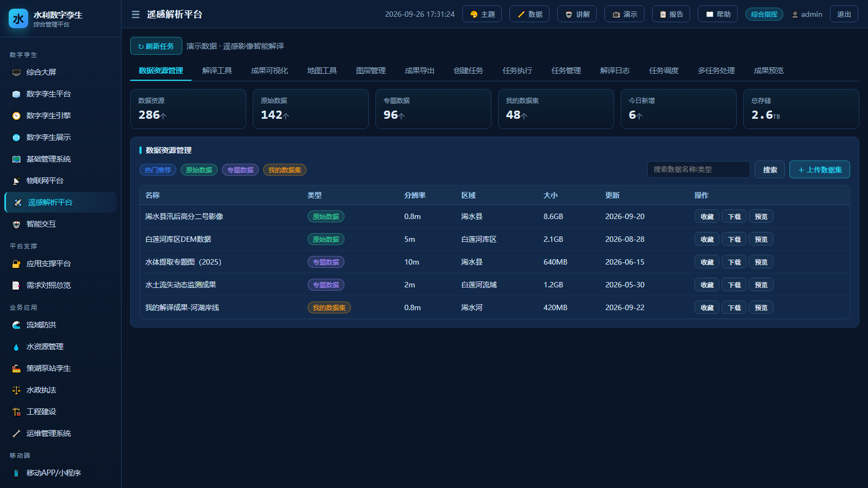This screenshot has height=488, width=868.
Task: Open the 报告 report button
Action: pos(671,14)
